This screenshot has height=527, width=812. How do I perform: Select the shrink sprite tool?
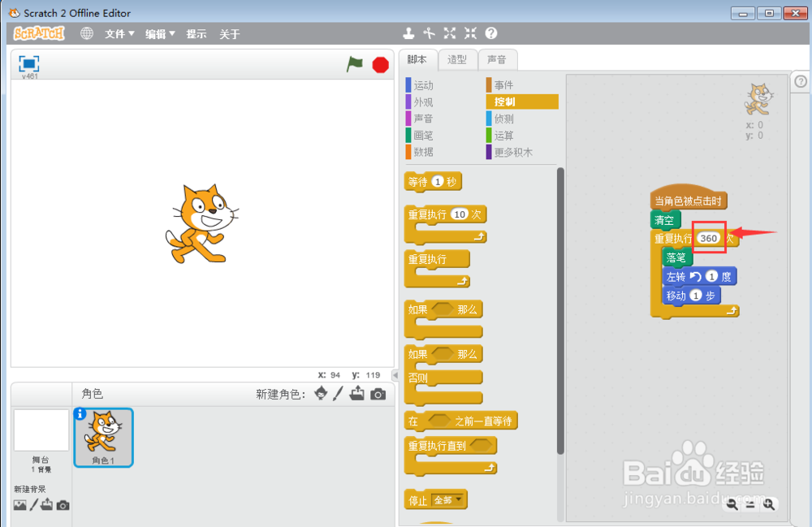coord(470,33)
